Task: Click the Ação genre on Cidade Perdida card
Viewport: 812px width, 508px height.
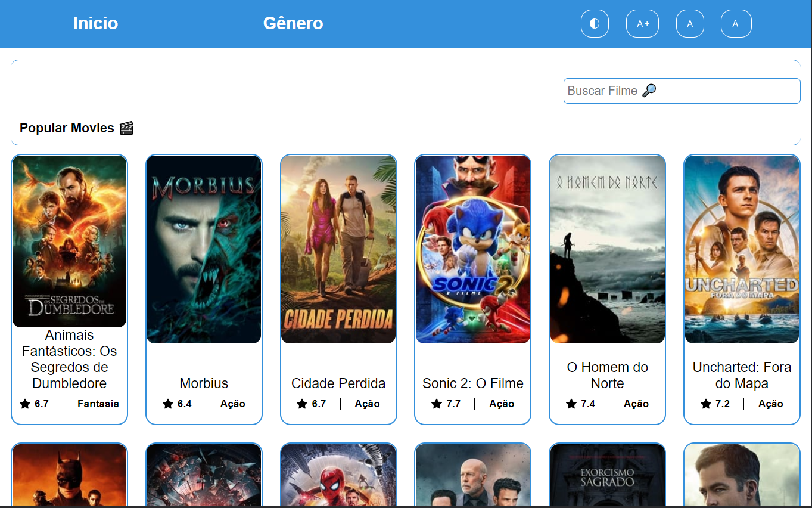Action: click(x=368, y=404)
